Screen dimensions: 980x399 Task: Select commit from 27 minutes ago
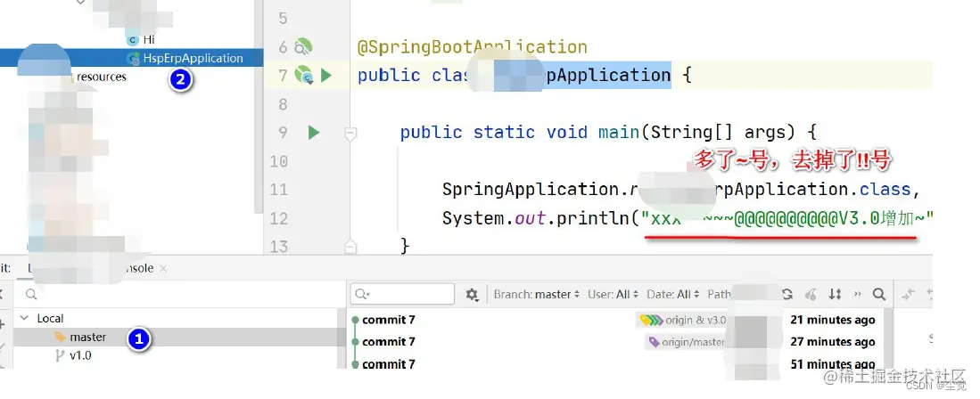click(615, 341)
